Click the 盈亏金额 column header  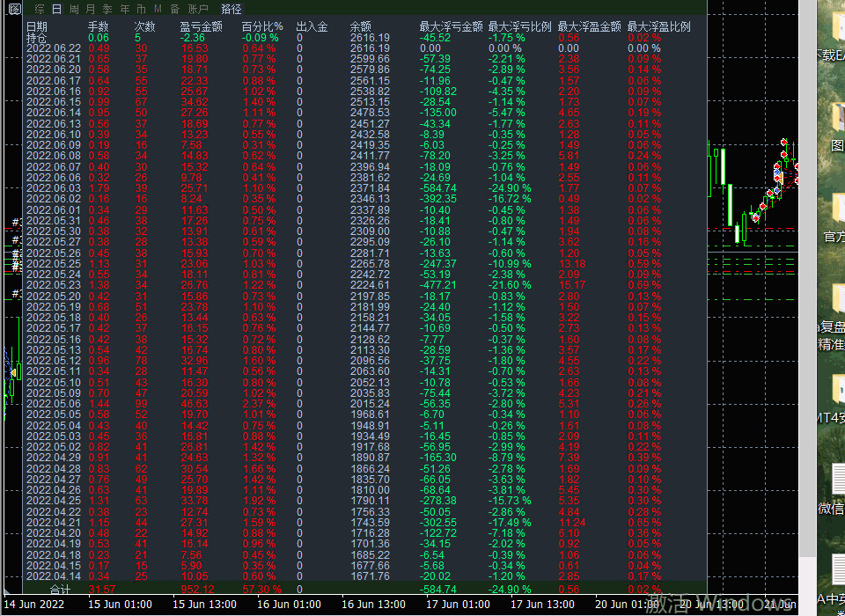201,27
